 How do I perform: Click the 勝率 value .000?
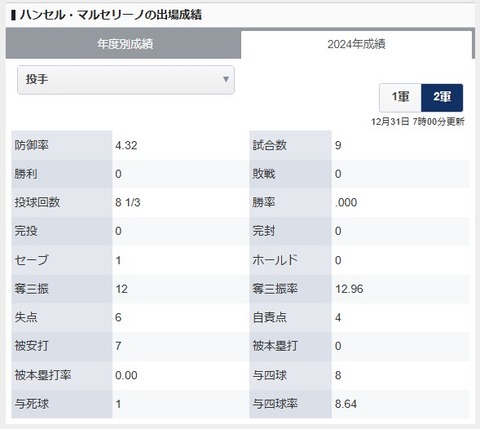pyautogui.click(x=346, y=202)
